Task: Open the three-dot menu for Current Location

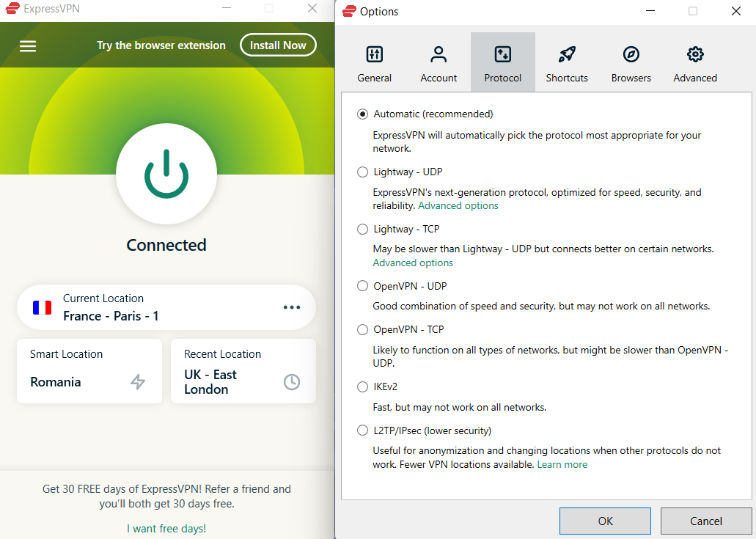Action: coord(292,307)
